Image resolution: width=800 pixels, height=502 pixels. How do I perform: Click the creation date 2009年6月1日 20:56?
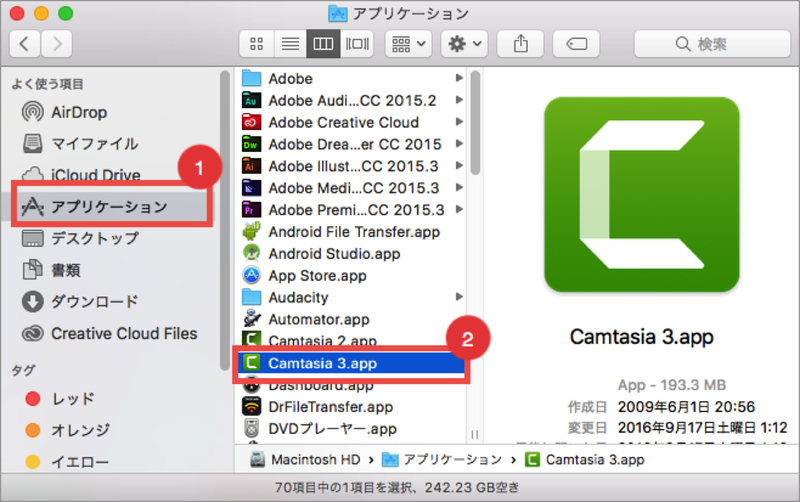686,407
